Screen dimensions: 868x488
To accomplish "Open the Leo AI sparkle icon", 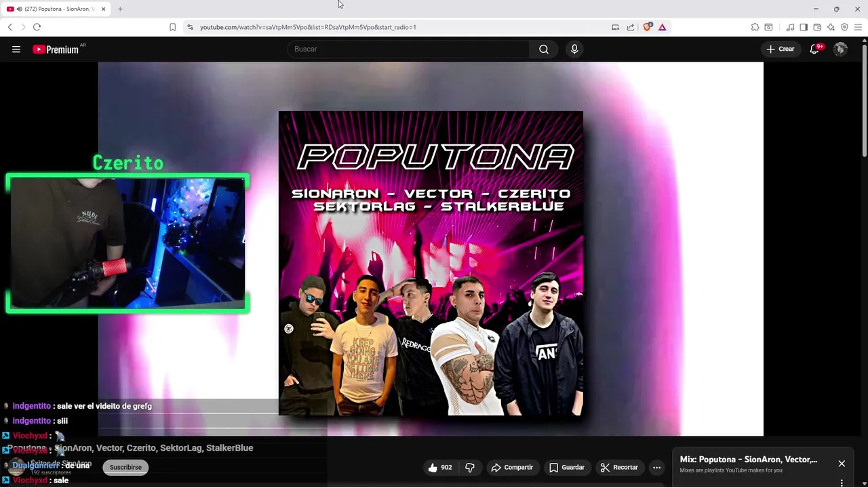I will [831, 27].
